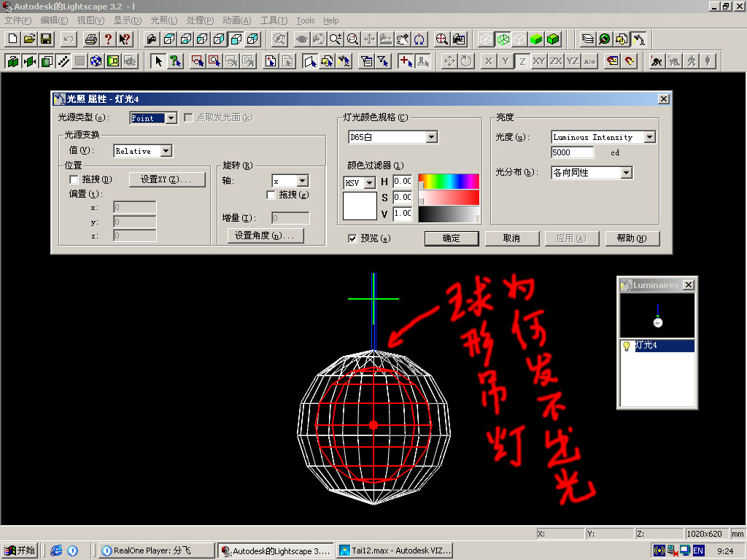Enable 拖拽 checkbox under 位置
This screenshot has width=747, height=560.
tap(74, 179)
